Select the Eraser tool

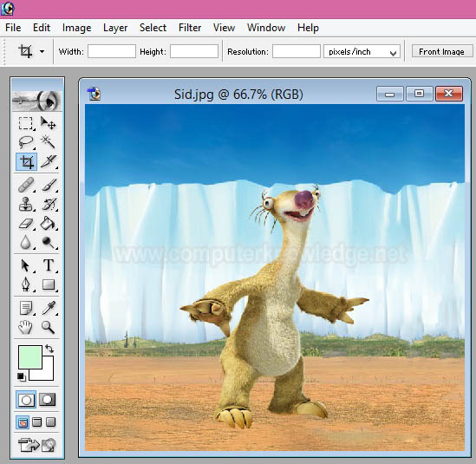click(x=26, y=224)
